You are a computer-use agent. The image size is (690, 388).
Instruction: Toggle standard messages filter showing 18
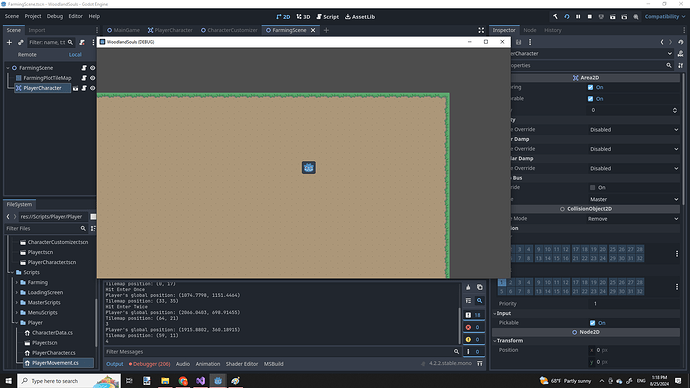coord(473,315)
